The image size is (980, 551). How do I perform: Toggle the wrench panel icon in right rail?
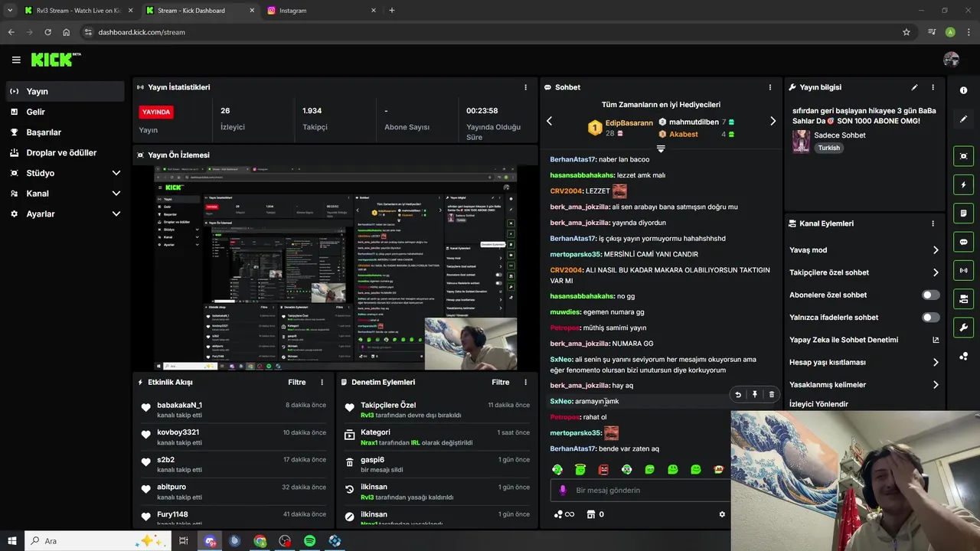(x=963, y=328)
